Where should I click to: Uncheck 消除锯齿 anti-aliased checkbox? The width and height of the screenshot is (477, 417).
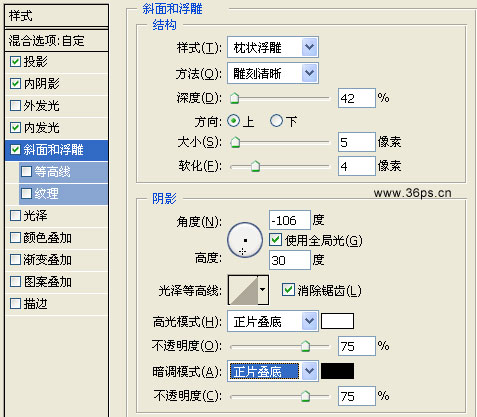click(288, 290)
